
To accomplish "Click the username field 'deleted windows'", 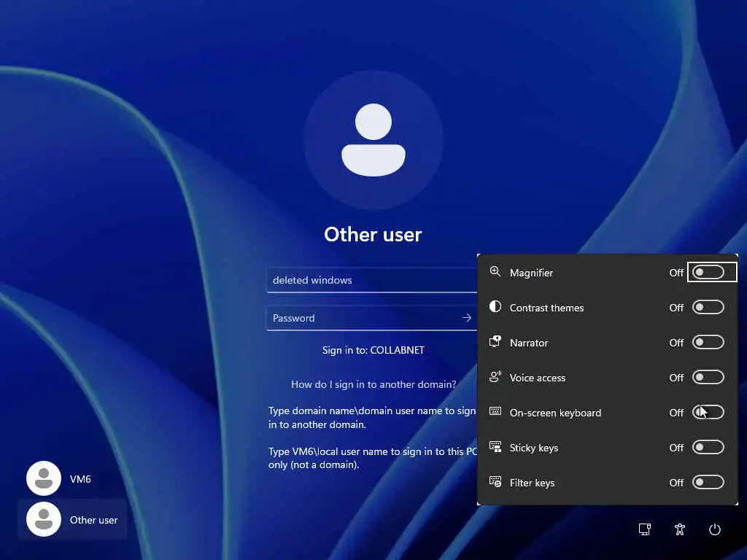I will tap(371, 280).
